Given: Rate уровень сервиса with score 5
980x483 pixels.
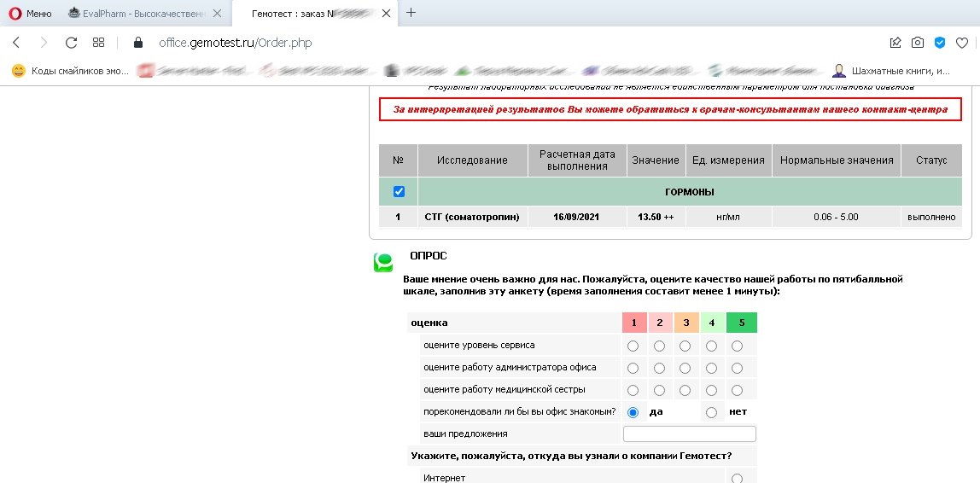Looking at the screenshot, I should (x=738, y=346).
